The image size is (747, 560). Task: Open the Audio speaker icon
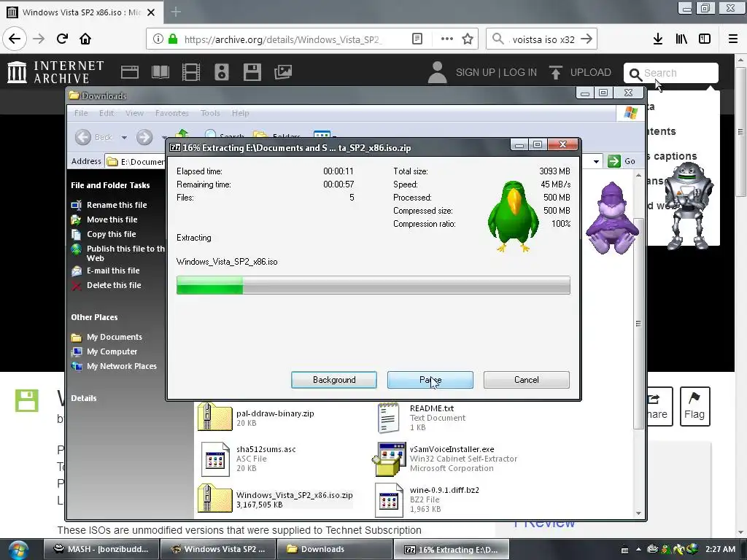click(222, 72)
